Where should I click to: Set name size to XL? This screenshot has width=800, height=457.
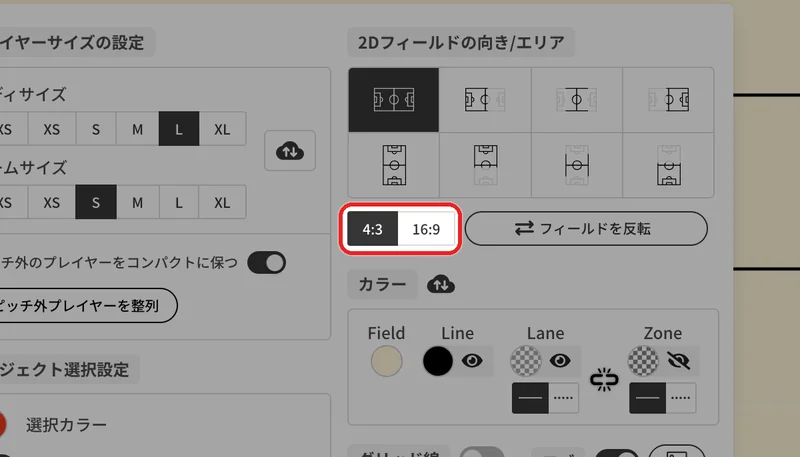pos(222,202)
